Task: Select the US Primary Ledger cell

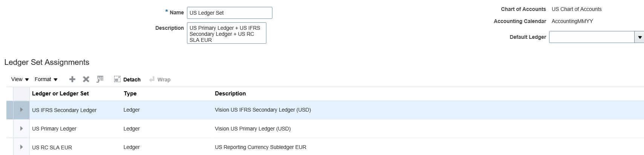Action: pos(54,129)
